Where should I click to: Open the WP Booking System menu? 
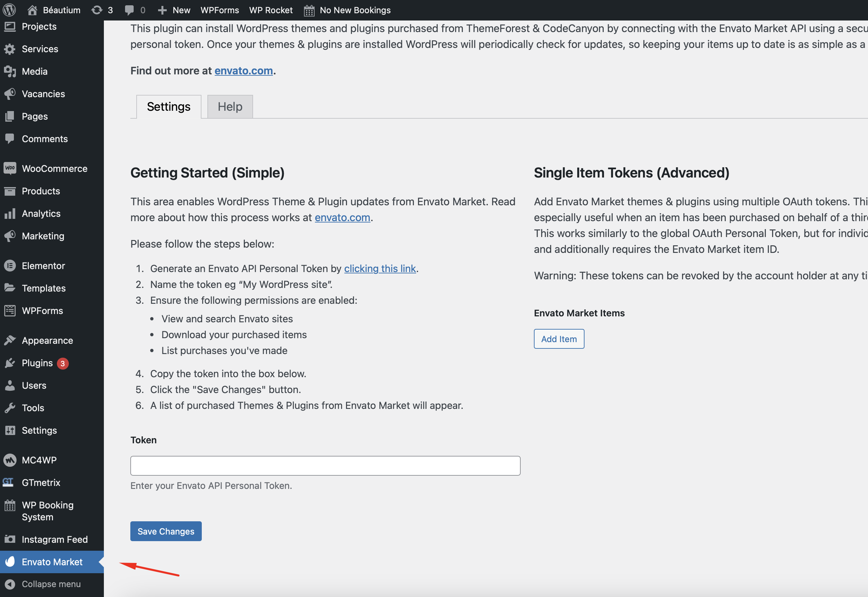coord(52,511)
